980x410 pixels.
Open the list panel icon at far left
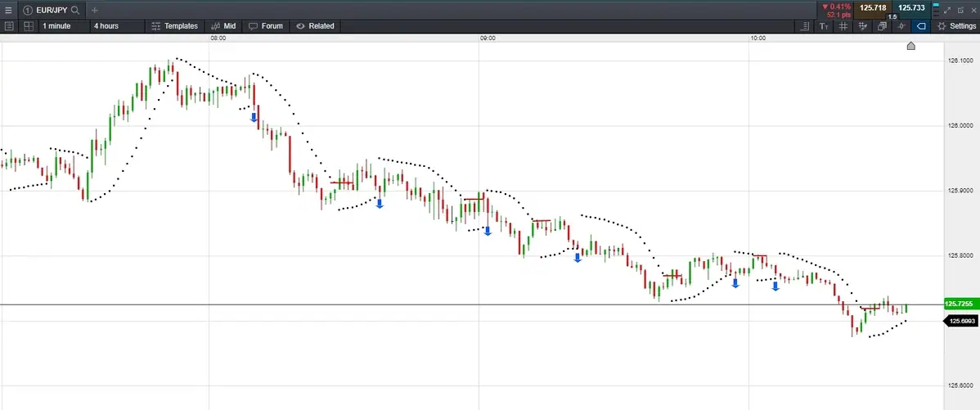point(9,26)
